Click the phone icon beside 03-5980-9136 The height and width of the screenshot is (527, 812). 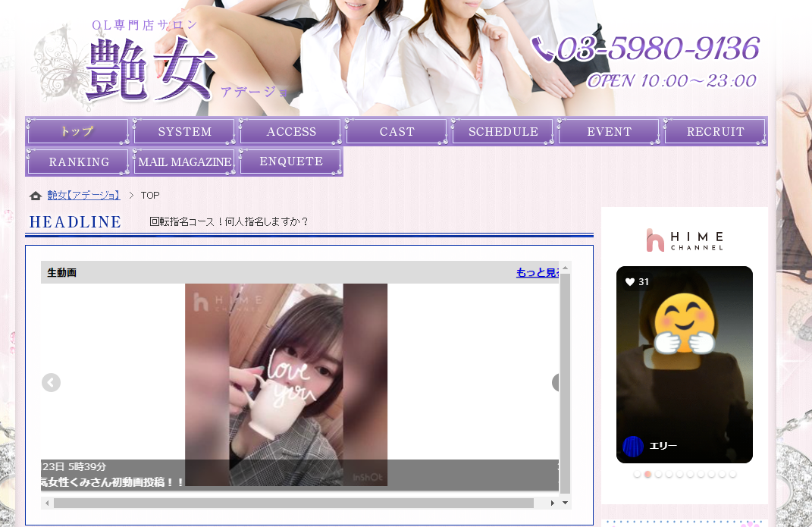[543, 49]
